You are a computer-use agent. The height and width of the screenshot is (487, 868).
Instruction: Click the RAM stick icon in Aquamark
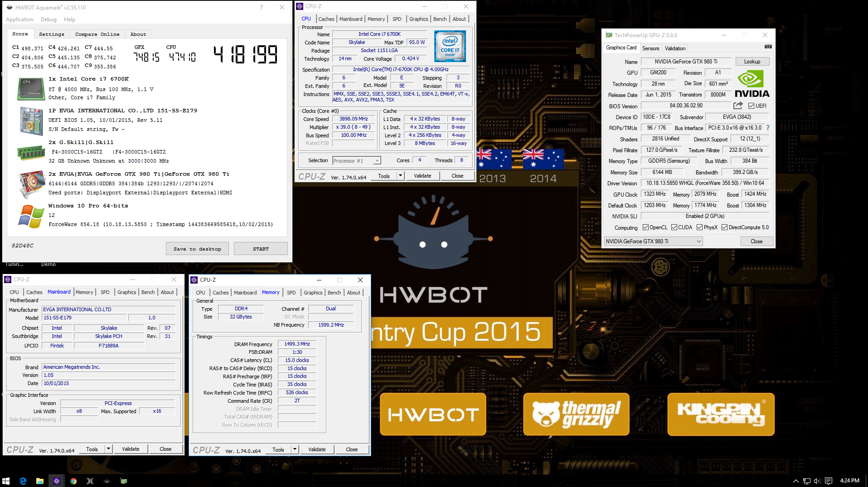click(31, 153)
